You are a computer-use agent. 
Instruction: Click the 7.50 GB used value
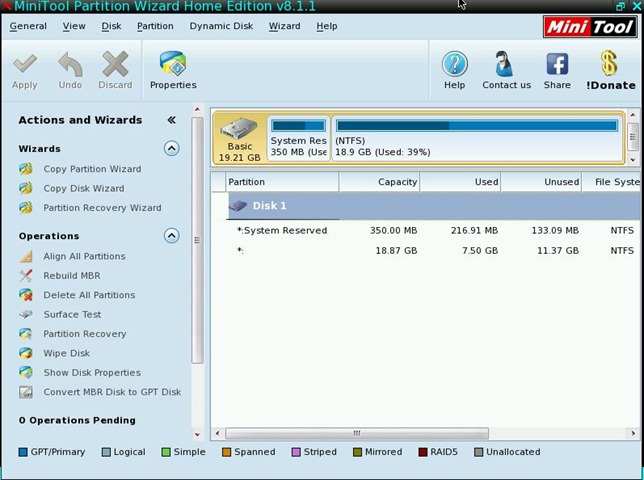[x=480, y=250]
